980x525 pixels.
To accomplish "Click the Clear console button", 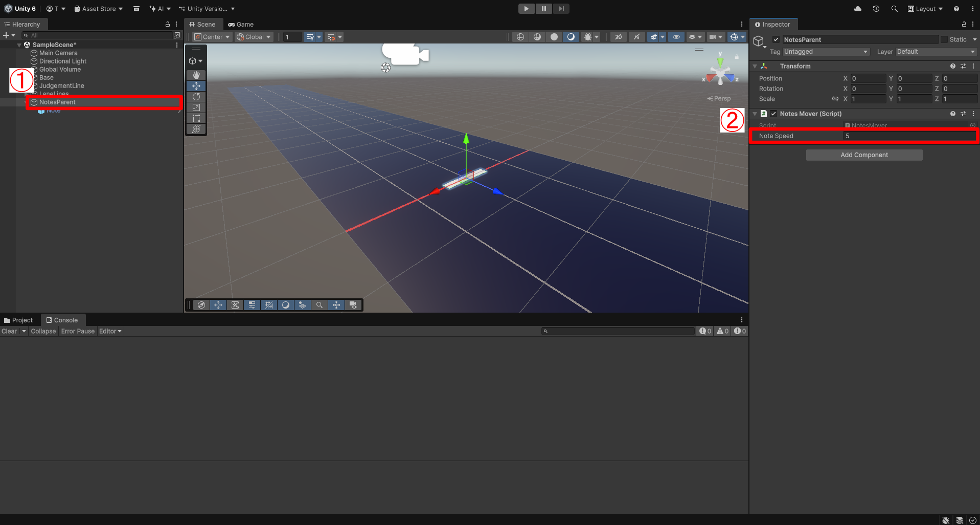I will 9,332.
